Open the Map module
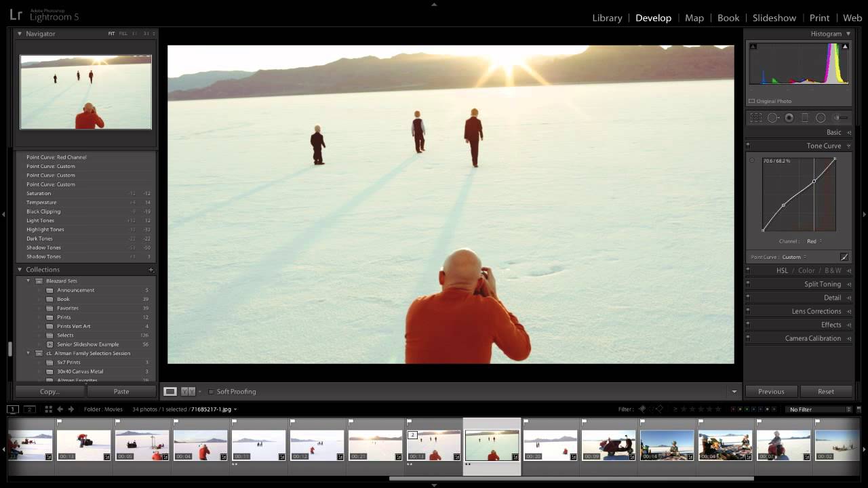Screen dimensions: 868x488 pyautogui.click(x=694, y=18)
